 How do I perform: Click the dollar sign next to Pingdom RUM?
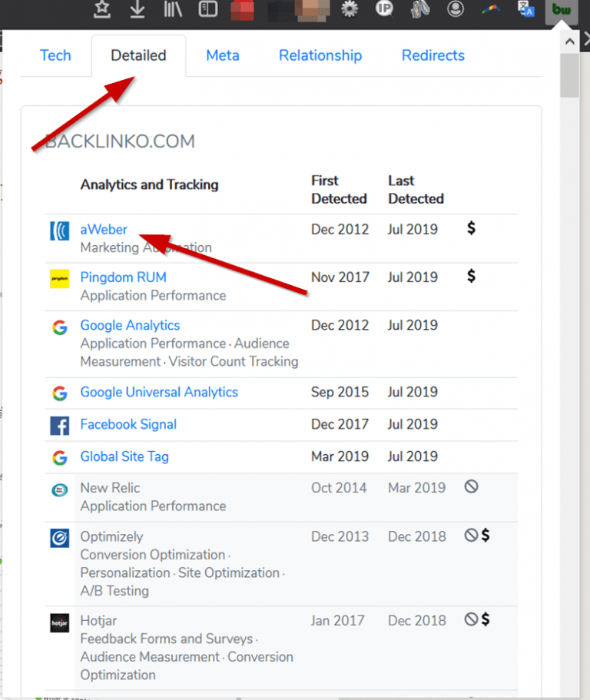471,277
